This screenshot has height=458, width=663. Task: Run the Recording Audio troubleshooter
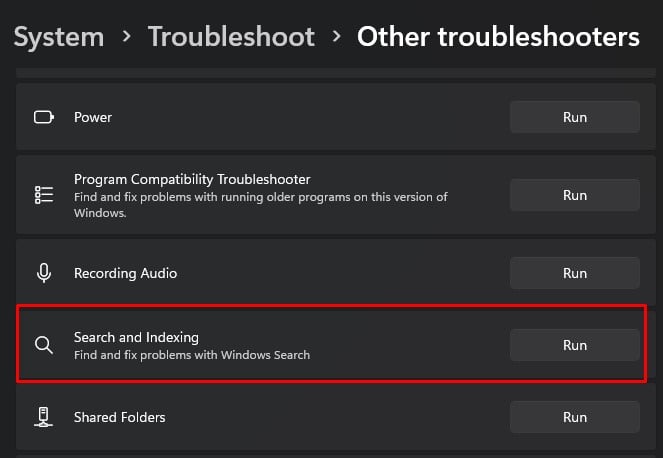coord(574,273)
